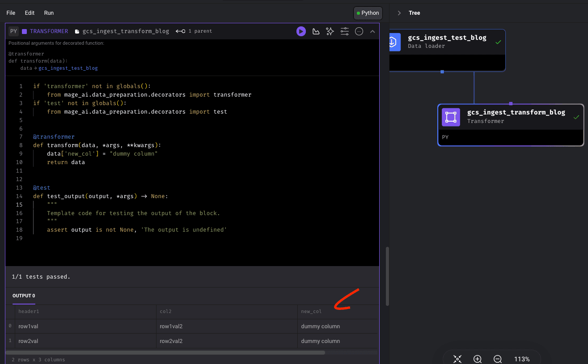
Task: Click green checkmark on gcs_ingest_test_blog node
Action: tap(498, 42)
